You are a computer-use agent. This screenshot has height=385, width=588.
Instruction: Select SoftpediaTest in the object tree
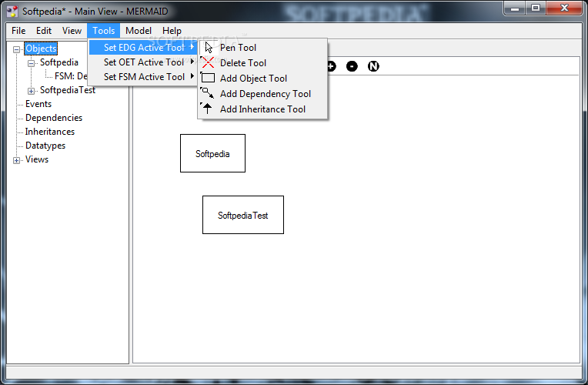tap(68, 90)
